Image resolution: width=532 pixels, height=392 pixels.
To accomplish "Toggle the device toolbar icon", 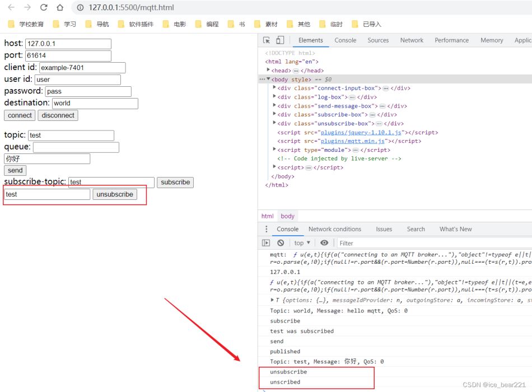I will point(279,40).
